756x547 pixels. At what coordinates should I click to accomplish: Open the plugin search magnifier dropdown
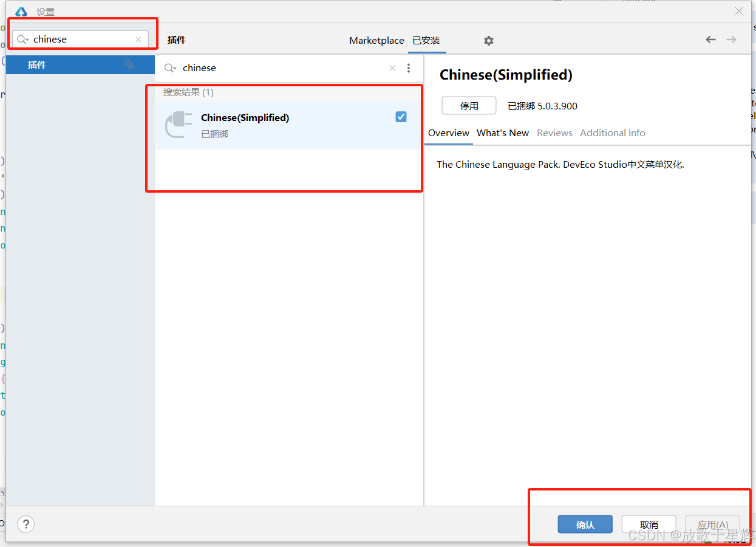(x=170, y=68)
